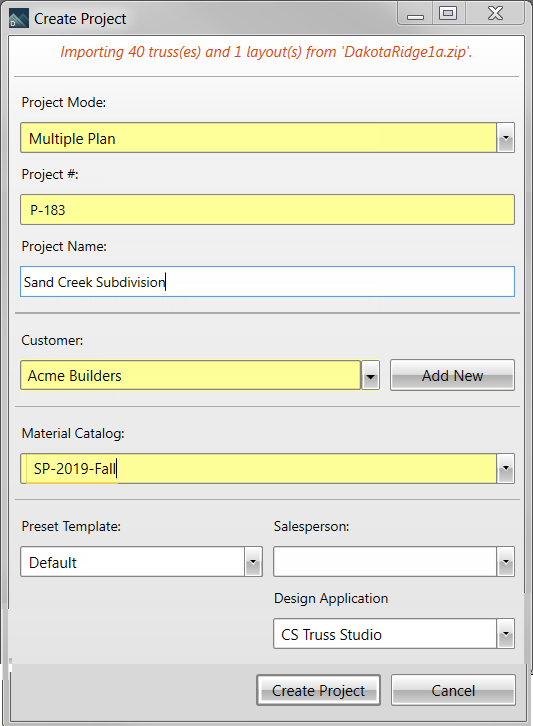
Task: Maximize the Create Project window
Action: point(449,14)
